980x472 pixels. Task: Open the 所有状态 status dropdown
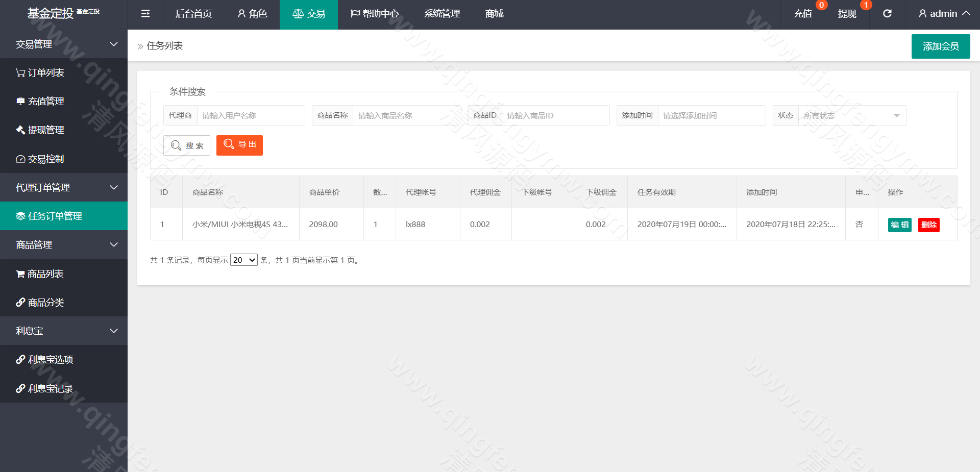coord(851,115)
